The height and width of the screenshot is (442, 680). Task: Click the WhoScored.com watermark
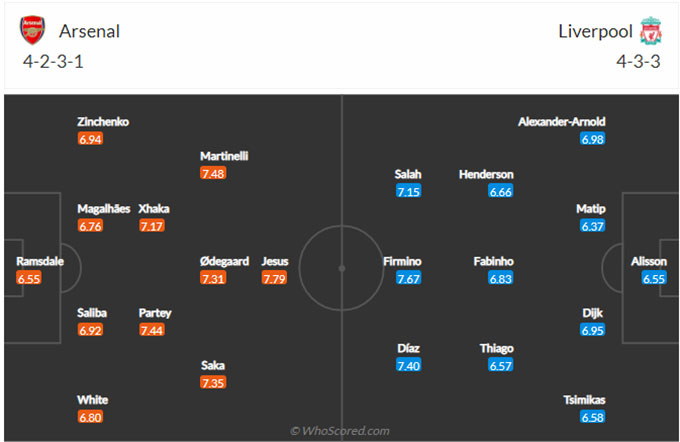(340, 431)
